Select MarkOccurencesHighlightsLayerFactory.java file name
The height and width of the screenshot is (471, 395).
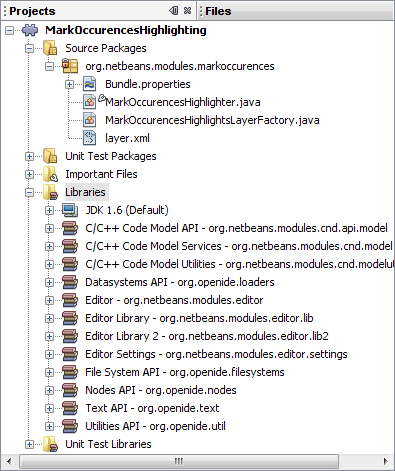coord(212,120)
